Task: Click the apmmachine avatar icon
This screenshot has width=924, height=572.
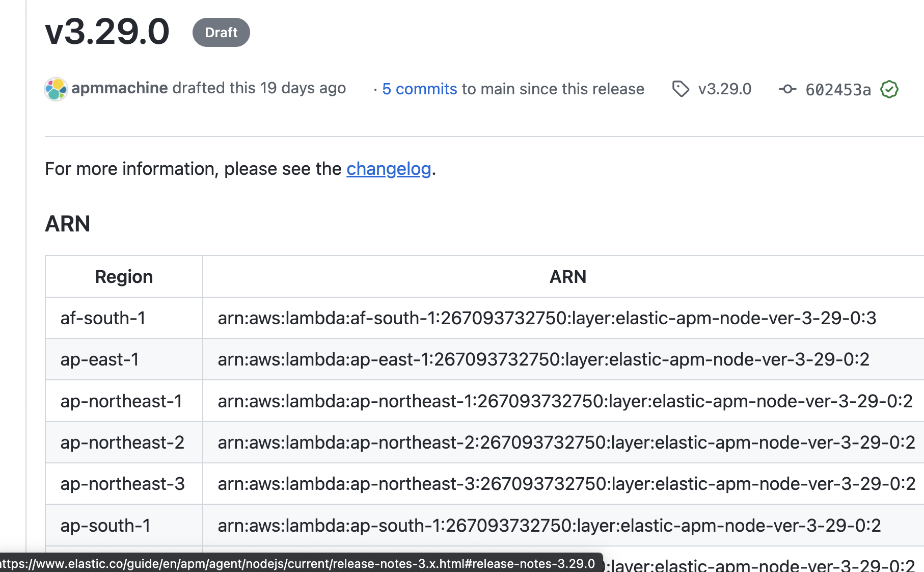Action: [x=56, y=89]
